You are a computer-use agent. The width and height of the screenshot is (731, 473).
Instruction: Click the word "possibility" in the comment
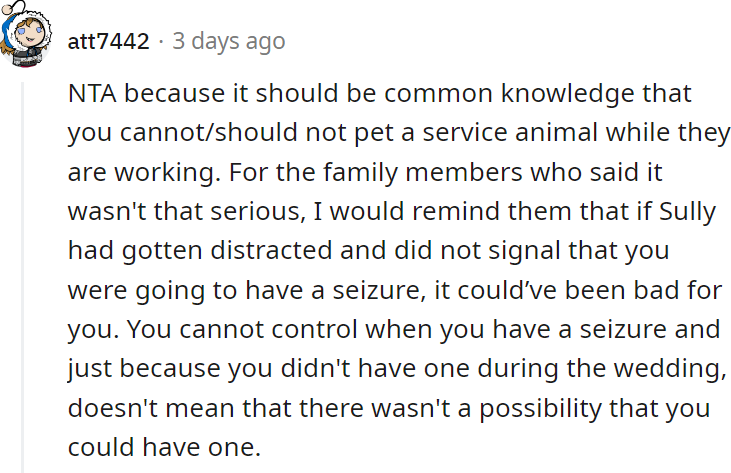529,407
